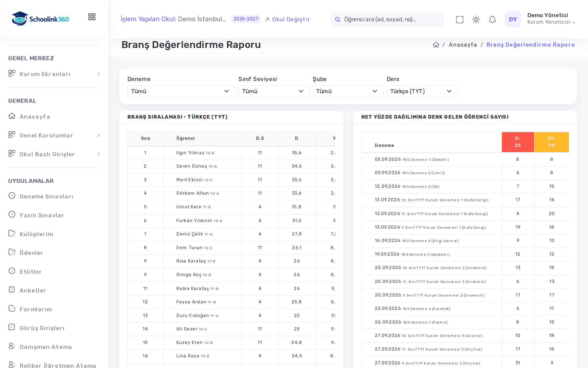Open Deneme Sınavları in sidebar
The width and height of the screenshot is (588, 368).
(x=47, y=196)
